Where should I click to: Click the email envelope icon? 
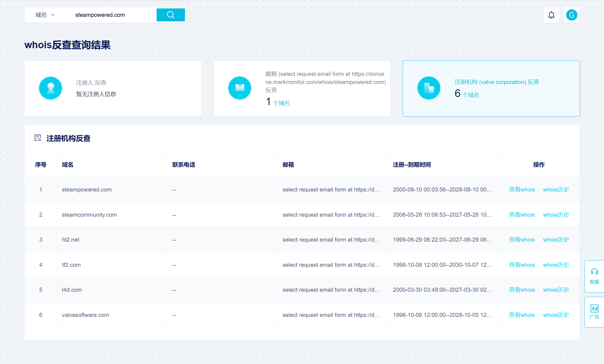pyautogui.click(x=240, y=88)
